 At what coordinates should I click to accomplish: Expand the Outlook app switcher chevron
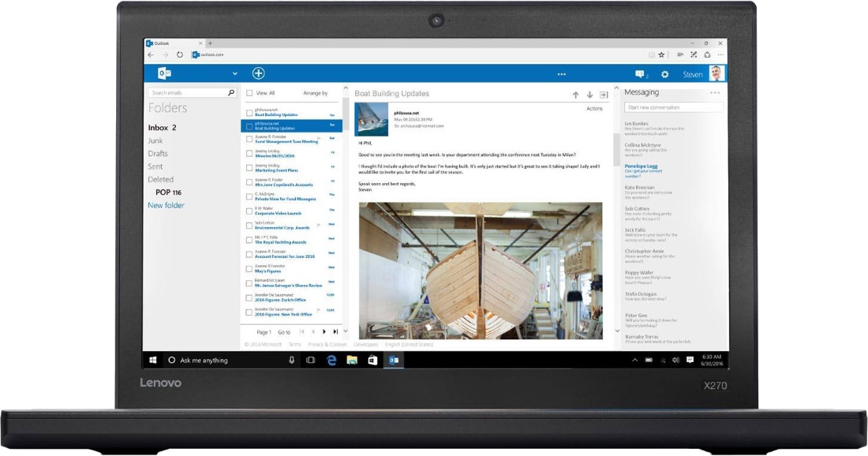234,74
